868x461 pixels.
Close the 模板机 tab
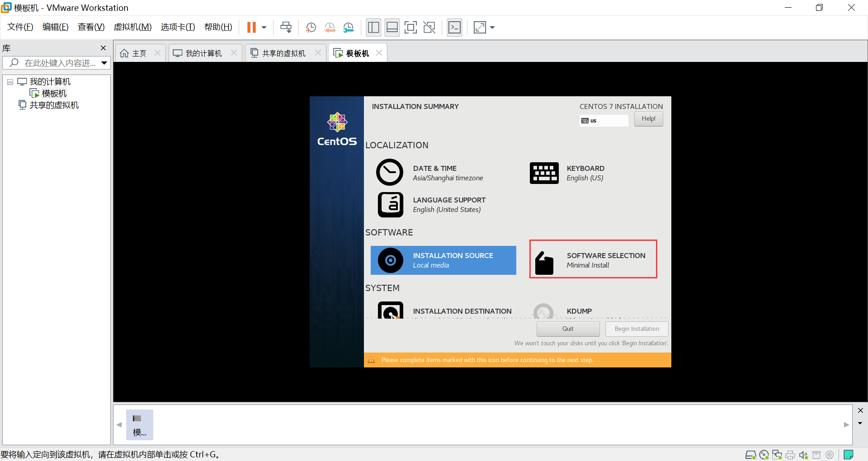coord(379,53)
